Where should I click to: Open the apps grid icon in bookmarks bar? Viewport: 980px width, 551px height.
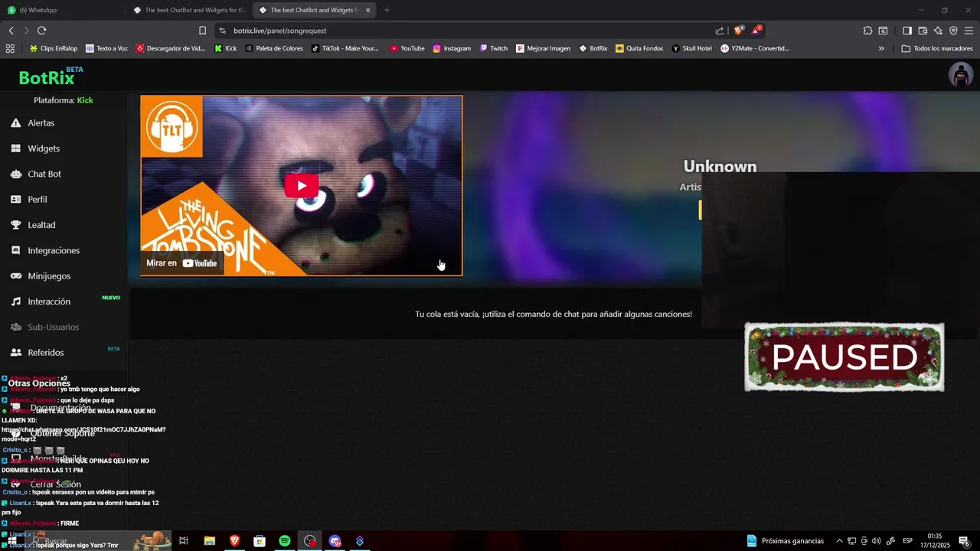click(x=10, y=48)
